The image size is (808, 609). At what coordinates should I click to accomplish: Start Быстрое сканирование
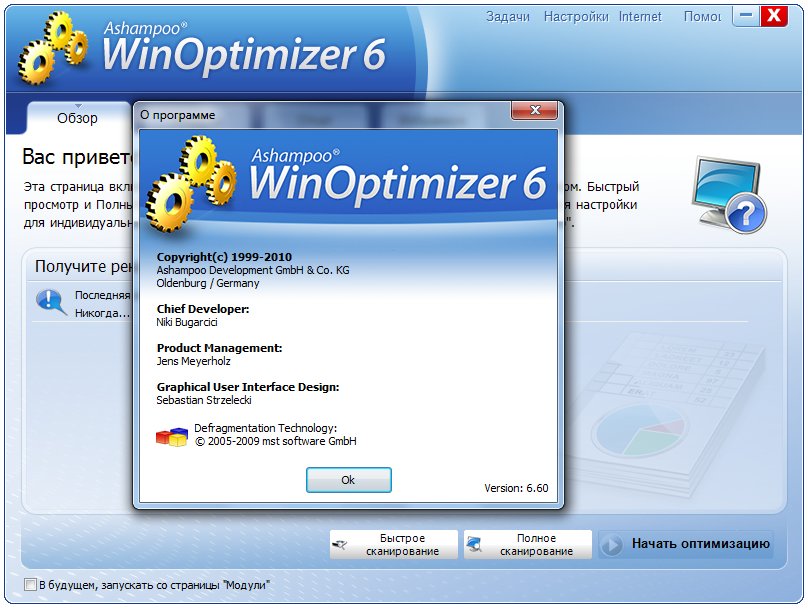coord(394,545)
